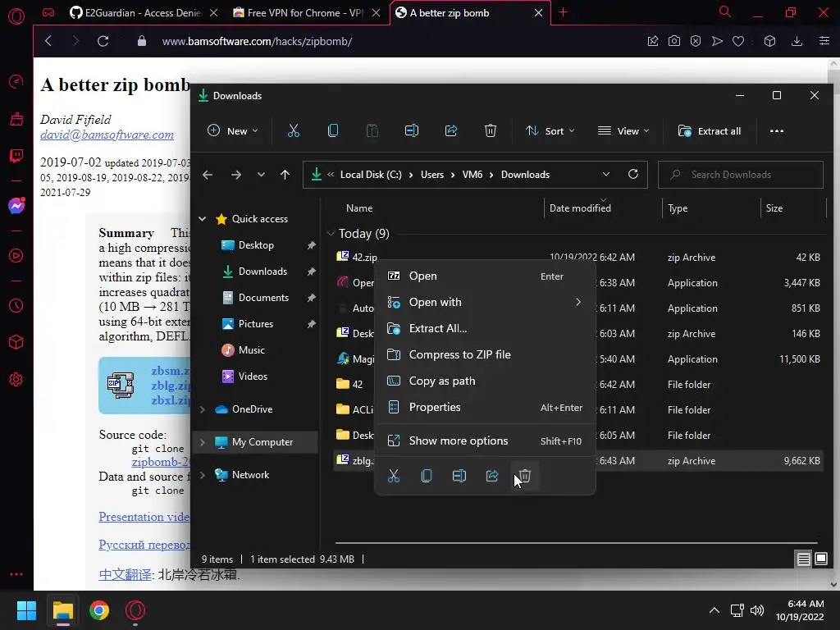Rename file via context menu rename icon
This screenshot has height=630, width=840.
tap(459, 476)
